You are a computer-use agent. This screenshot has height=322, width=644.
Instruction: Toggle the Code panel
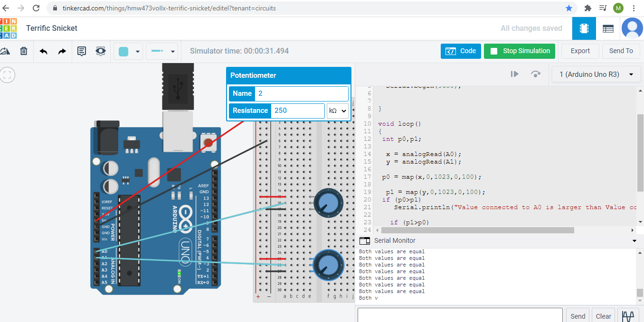pos(461,51)
